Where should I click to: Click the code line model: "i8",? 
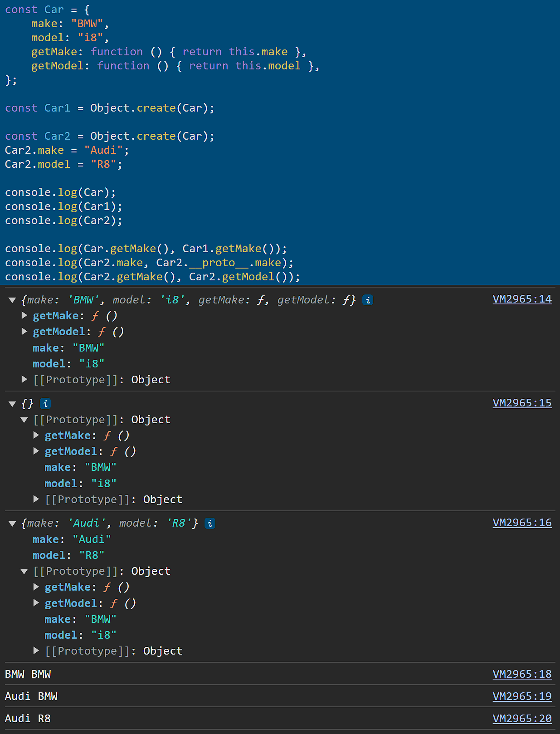[70, 38]
